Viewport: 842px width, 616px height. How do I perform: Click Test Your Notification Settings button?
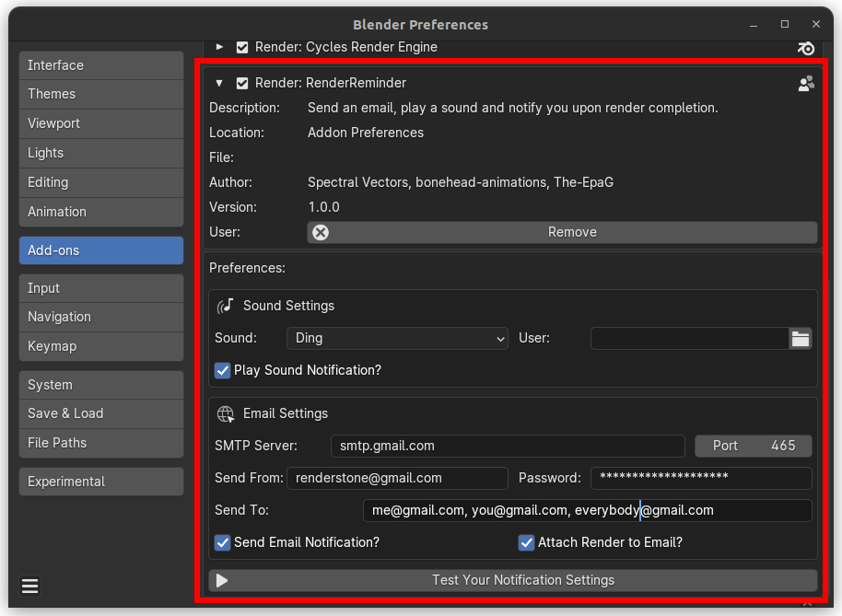pos(513,581)
